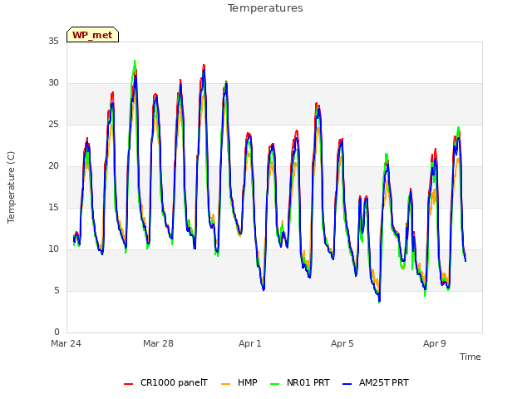Toggle the CR1000 panelT legend entry
The width and height of the screenshot is (532, 399).
pos(165,382)
